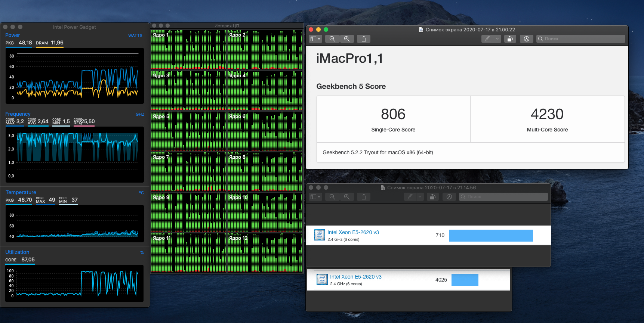Click Temperature section label in Power Gadget
644x323 pixels.
pyautogui.click(x=21, y=192)
